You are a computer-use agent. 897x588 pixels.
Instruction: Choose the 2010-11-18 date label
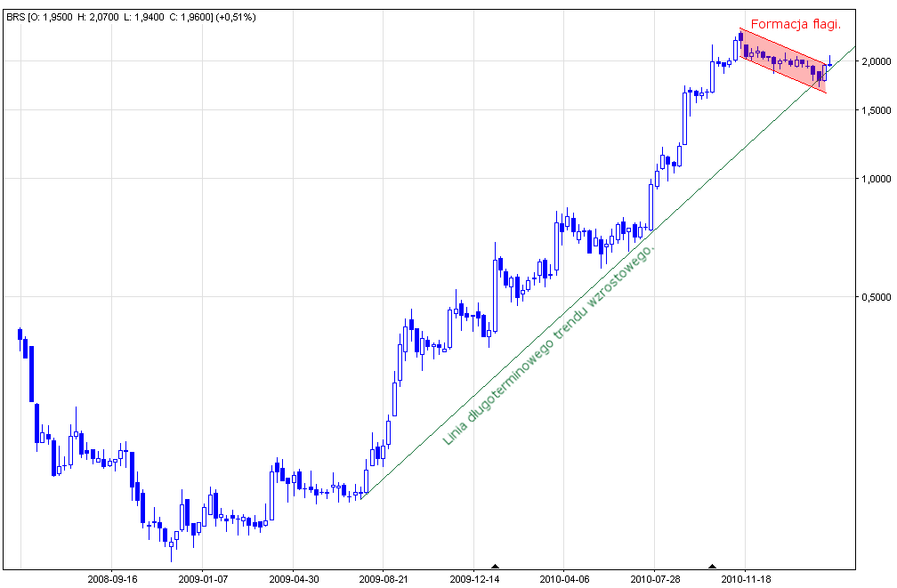click(x=745, y=578)
